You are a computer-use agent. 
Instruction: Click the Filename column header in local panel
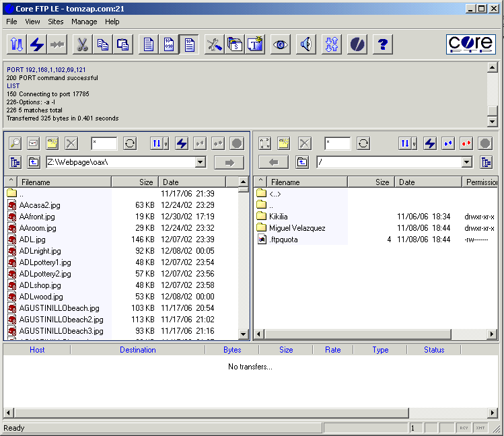(64, 182)
